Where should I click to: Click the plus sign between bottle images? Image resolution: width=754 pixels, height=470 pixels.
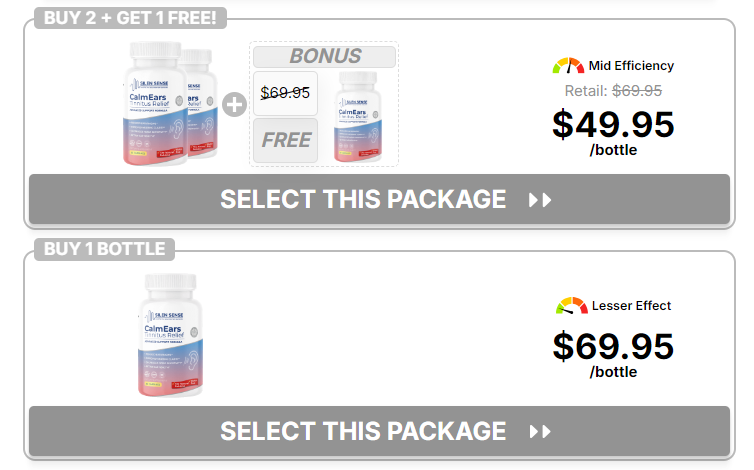pos(233,105)
